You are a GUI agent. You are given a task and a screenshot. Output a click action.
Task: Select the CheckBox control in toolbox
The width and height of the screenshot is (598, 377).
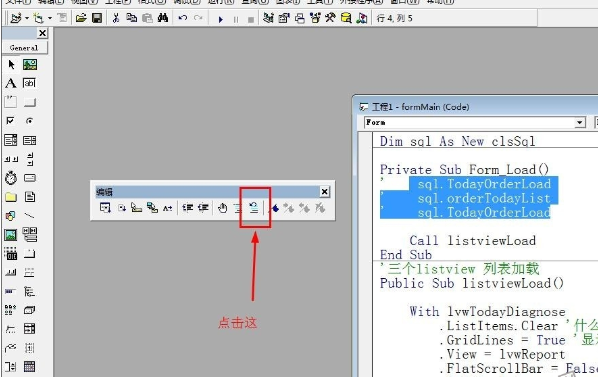coord(10,121)
